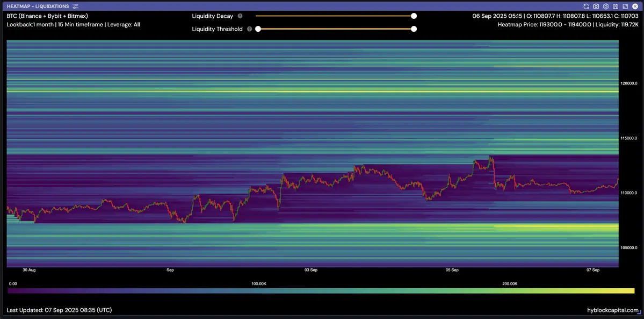Take a snapshot with the camera icon

[x=596, y=6]
